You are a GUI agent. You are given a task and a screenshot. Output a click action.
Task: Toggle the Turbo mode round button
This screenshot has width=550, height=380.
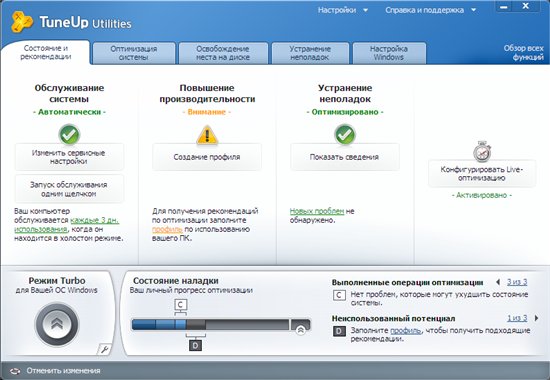57,324
